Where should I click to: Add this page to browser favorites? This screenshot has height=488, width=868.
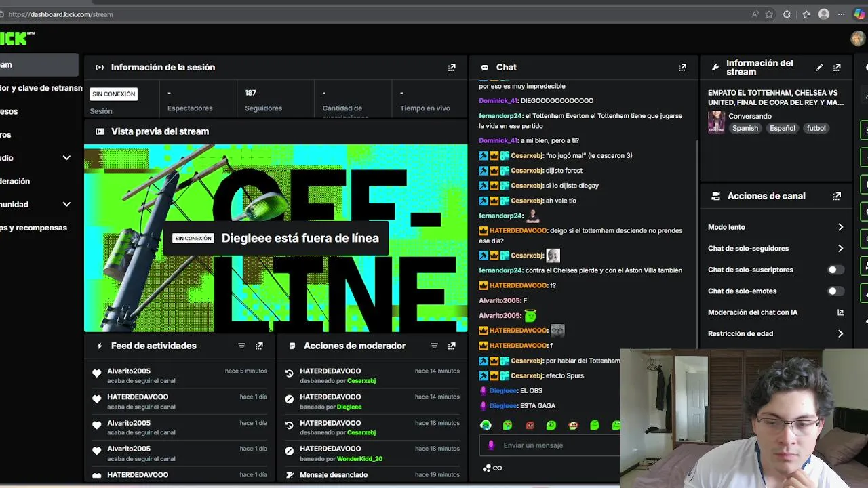pyautogui.click(x=769, y=14)
